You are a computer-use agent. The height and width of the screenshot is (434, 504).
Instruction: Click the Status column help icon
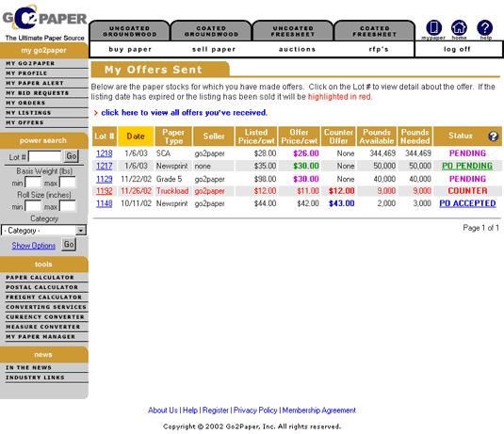tap(493, 137)
